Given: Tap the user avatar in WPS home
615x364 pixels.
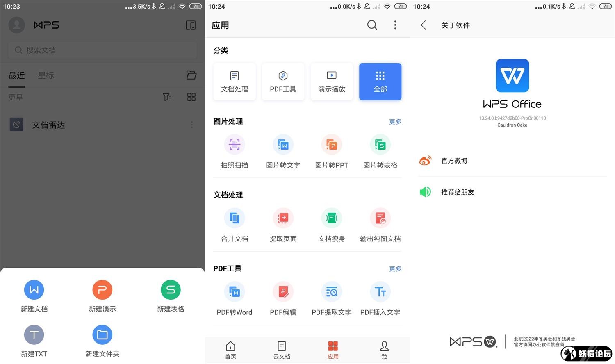Looking at the screenshot, I should 17,25.
